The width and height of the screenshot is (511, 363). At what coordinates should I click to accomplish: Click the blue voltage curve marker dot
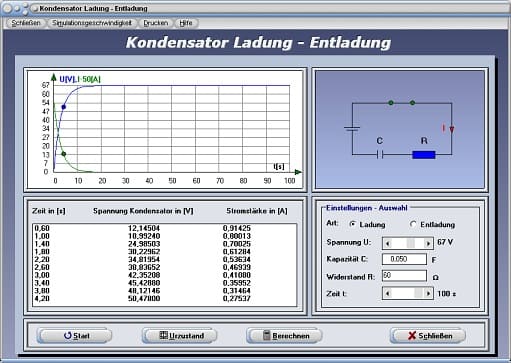point(64,107)
